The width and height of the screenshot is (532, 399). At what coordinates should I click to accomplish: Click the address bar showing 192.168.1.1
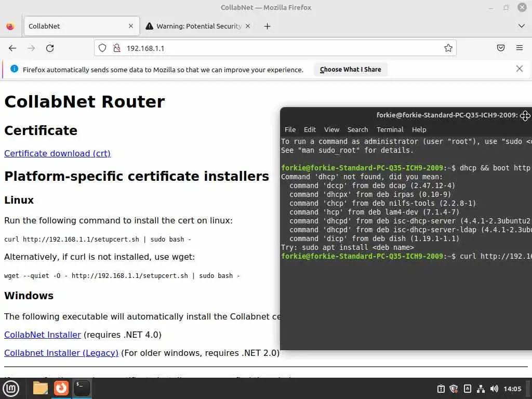point(275,48)
